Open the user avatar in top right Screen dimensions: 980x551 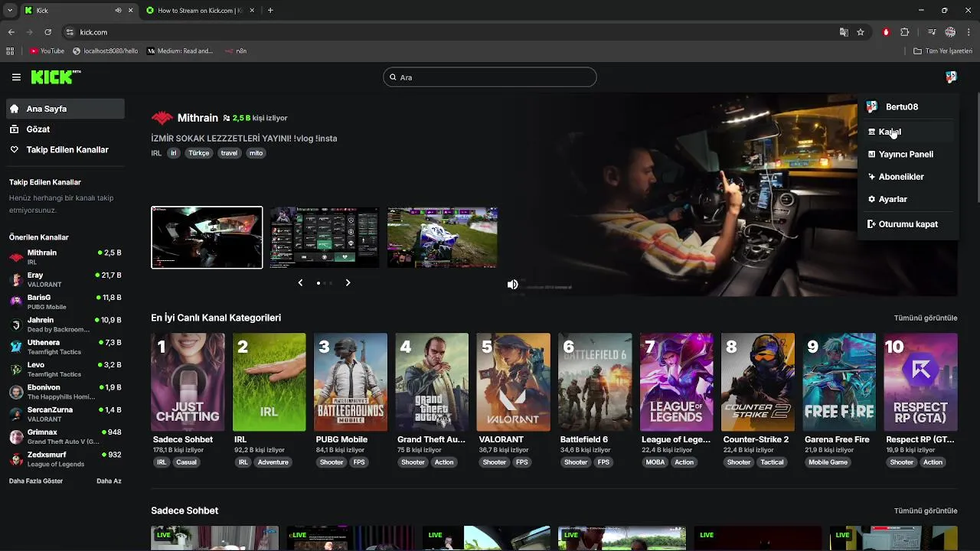951,77
